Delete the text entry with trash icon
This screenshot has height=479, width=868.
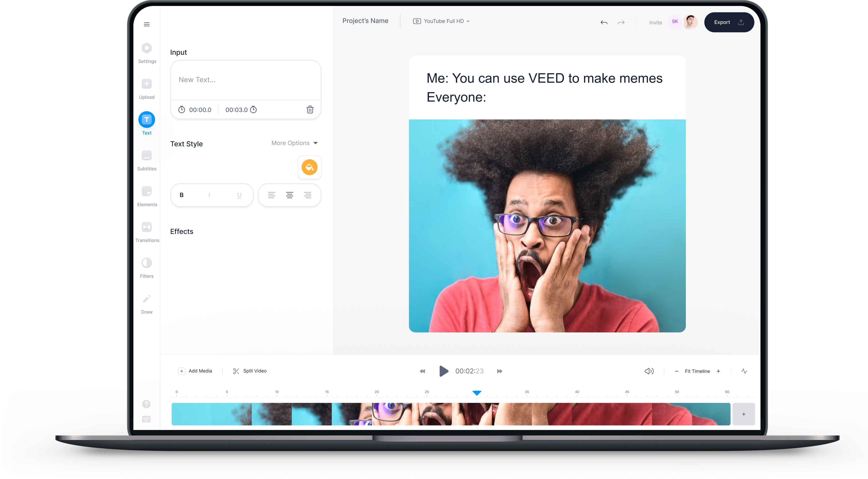[310, 109]
